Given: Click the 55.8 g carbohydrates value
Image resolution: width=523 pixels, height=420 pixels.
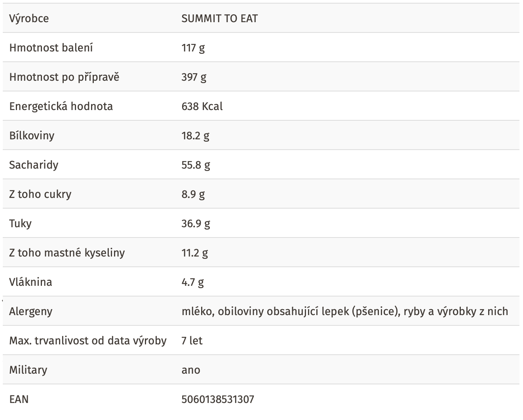Looking at the screenshot, I should pyautogui.click(x=196, y=165).
